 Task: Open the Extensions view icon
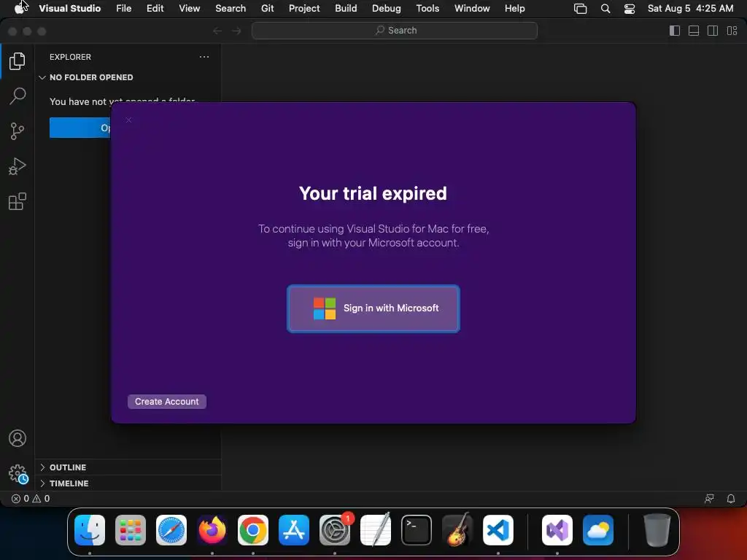[x=18, y=201]
